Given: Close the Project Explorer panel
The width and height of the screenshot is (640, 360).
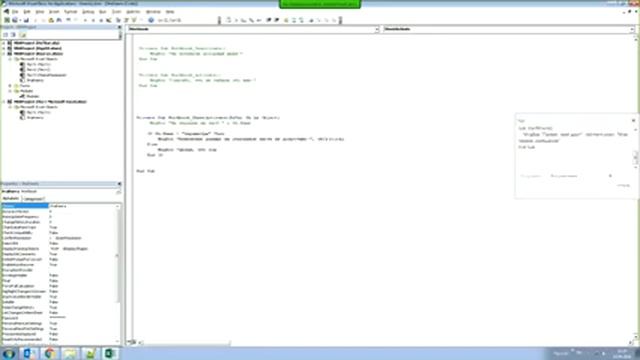Looking at the screenshot, I should click(119, 27).
